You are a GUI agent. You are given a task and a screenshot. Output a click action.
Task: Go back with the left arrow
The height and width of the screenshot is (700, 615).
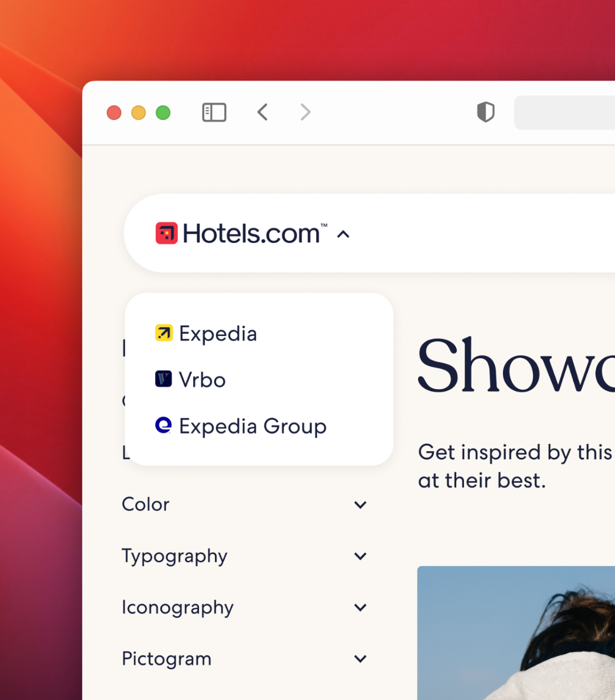coord(263,112)
